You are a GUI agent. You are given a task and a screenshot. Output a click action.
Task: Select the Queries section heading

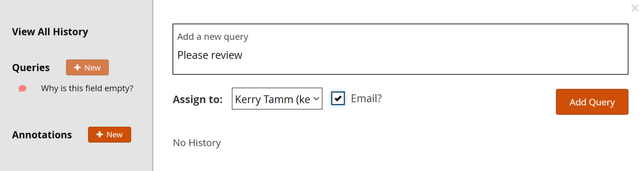click(31, 68)
